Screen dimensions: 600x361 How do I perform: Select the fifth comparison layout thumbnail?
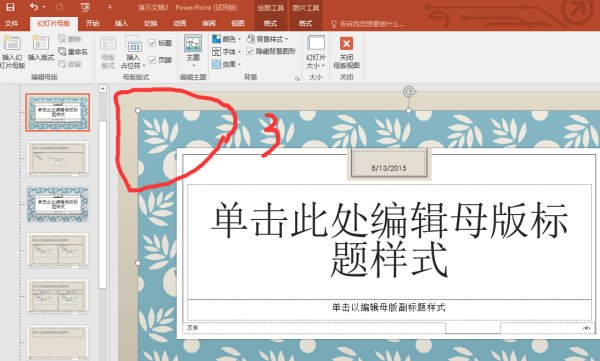click(x=58, y=297)
